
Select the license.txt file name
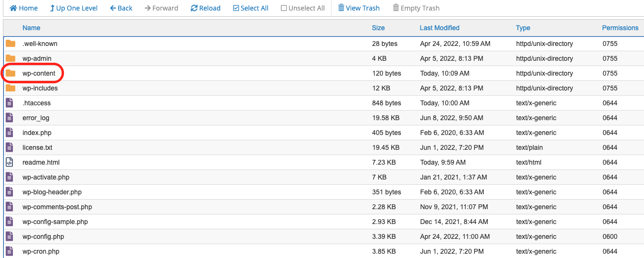coord(37,147)
